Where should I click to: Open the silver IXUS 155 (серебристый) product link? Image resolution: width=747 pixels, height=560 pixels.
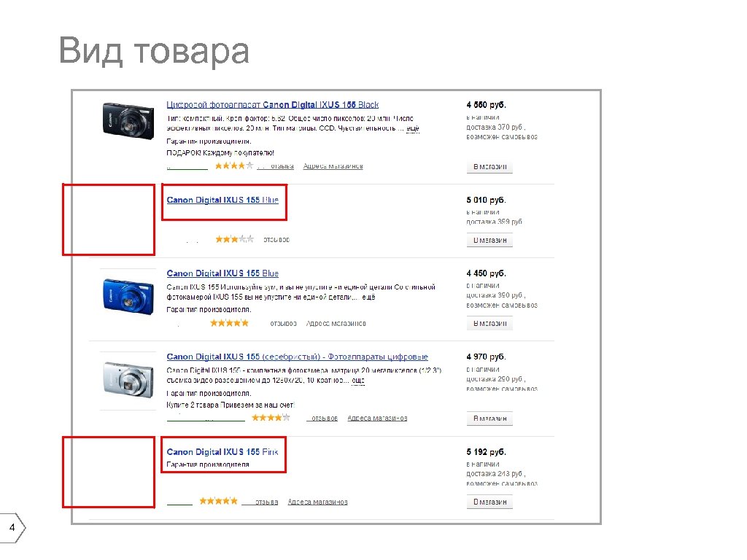tap(298, 357)
